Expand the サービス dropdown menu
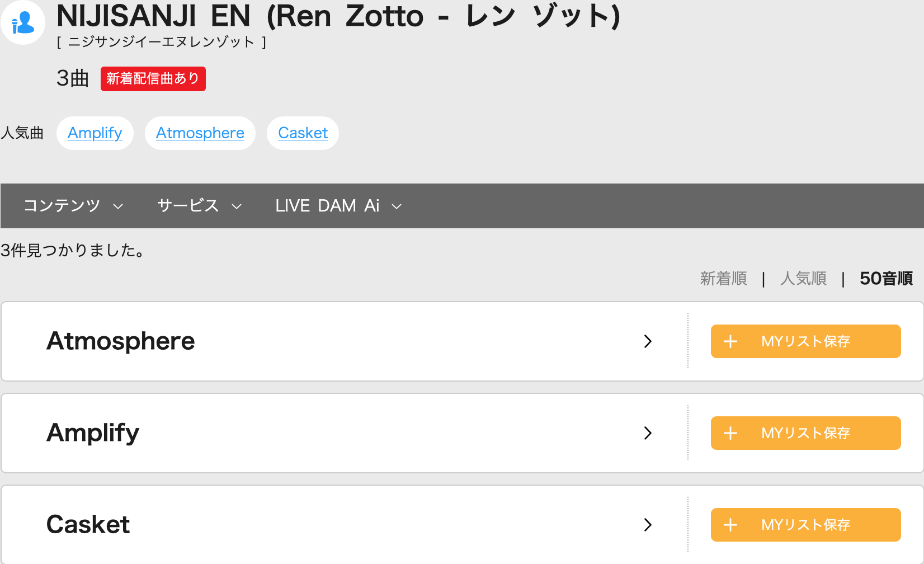Viewport: 924px width, 564px height. [199, 206]
